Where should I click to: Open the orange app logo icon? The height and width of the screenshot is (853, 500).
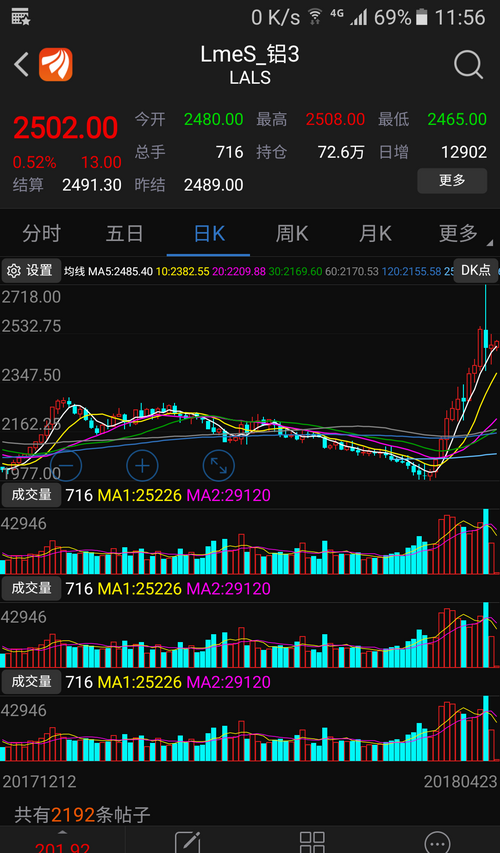coord(55,65)
